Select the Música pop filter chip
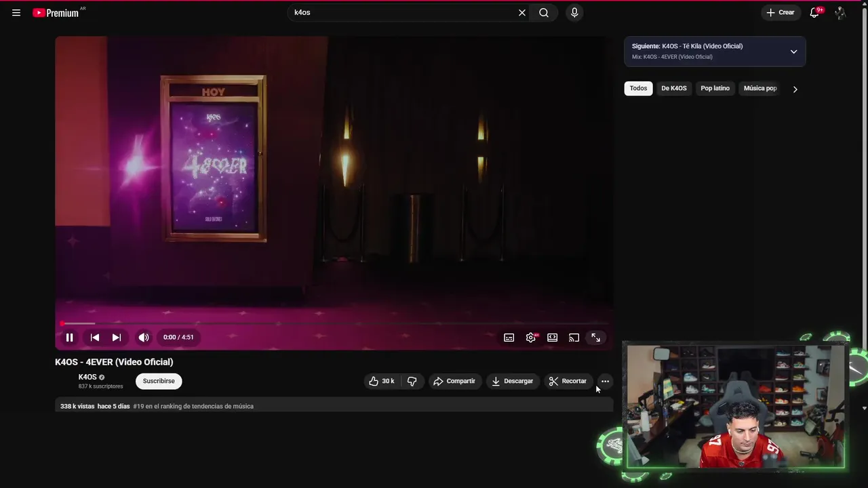 [x=759, y=88]
